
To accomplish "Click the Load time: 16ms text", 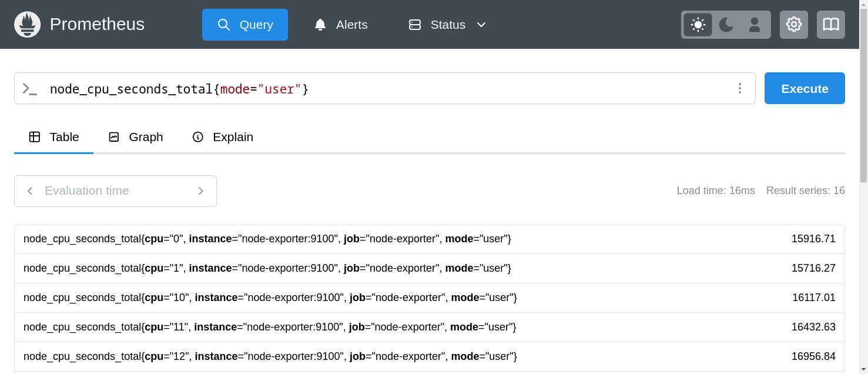I will pyautogui.click(x=716, y=191).
